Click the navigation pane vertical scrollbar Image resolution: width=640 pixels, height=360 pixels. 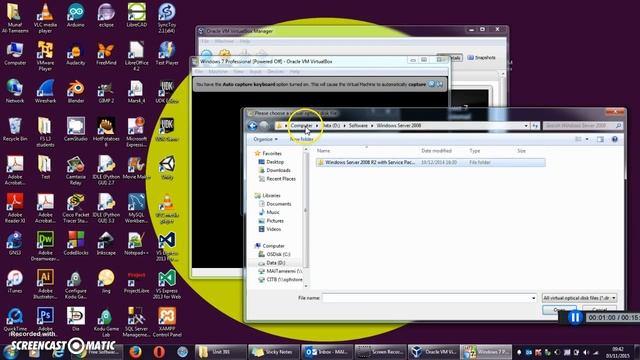click(306, 218)
